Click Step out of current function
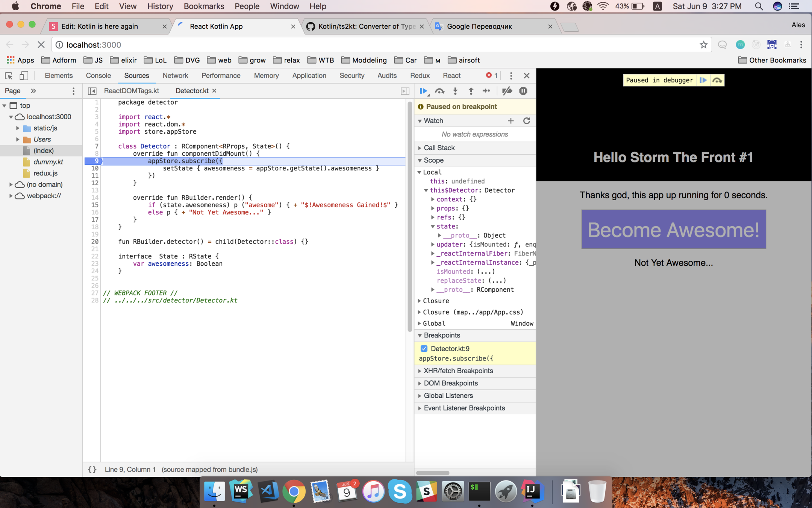Viewport: 812px width, 508px height. pos(471,91)
